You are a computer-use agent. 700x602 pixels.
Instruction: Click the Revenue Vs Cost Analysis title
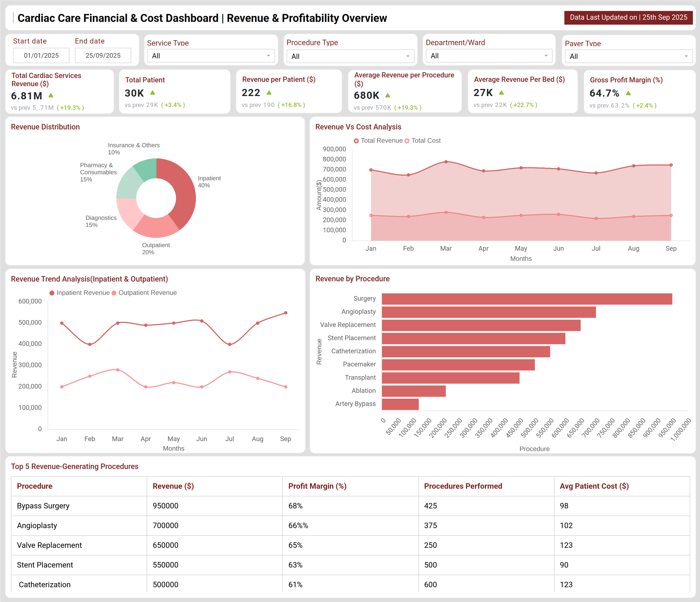tap(358, 127)
